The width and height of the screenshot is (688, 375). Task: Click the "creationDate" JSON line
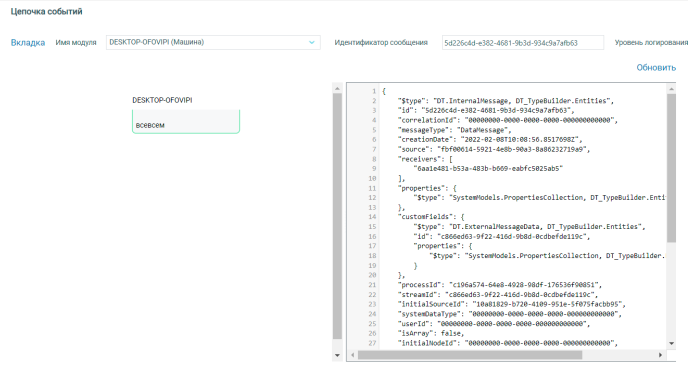[490, 139]
